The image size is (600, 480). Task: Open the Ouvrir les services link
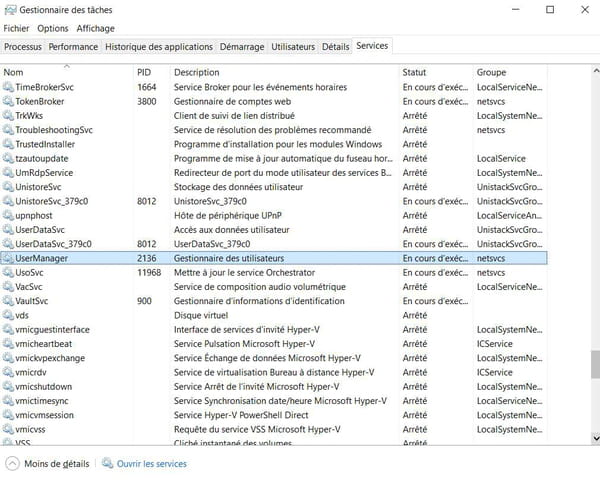point(152,464)
